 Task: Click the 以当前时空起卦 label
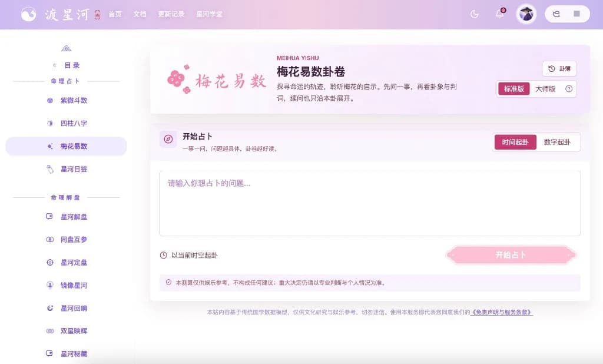tap(194, 256)
